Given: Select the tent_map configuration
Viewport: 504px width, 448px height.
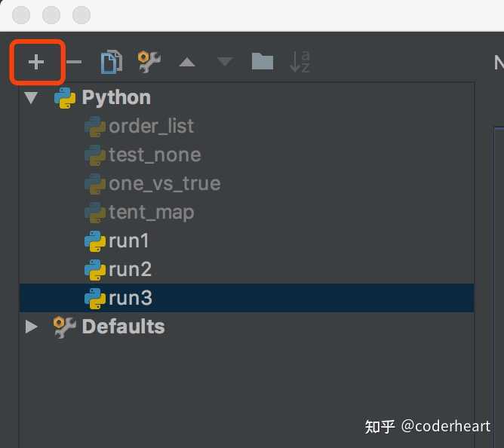Looking at the screenshot, I should coord(151,212).
